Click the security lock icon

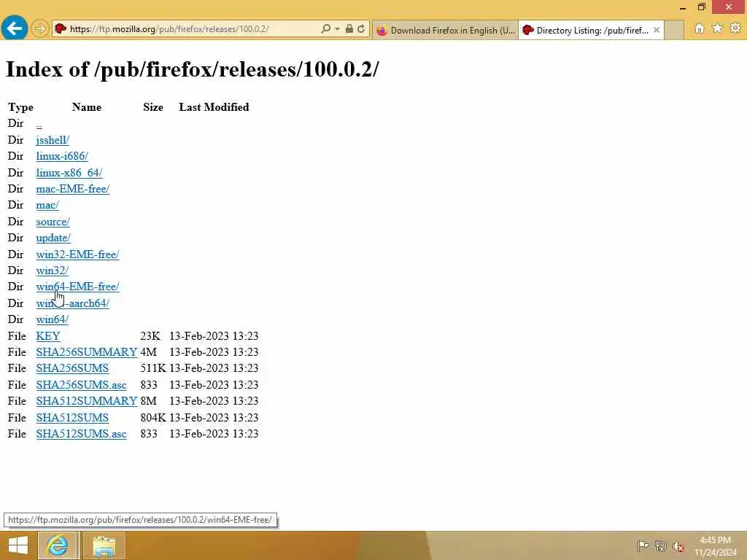(x=349, y=29)
